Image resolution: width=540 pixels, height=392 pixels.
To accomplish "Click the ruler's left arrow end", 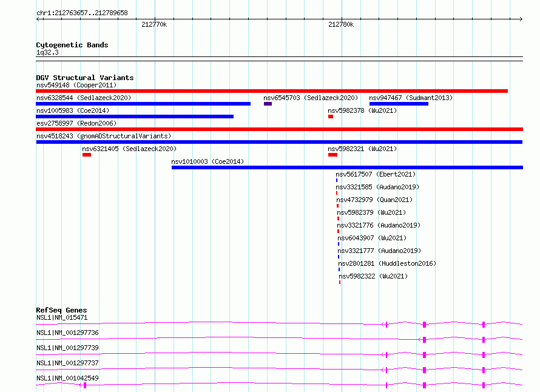I will pyautogui.click(x=38, y=19).
